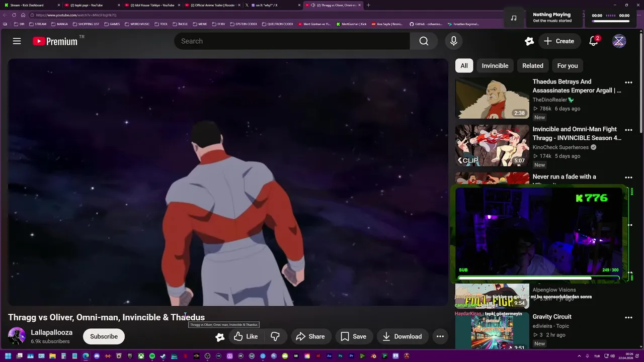The image size is (644, 362).
Task: Click the Thragg vs Oliver video player
Action: coord(227,182)
